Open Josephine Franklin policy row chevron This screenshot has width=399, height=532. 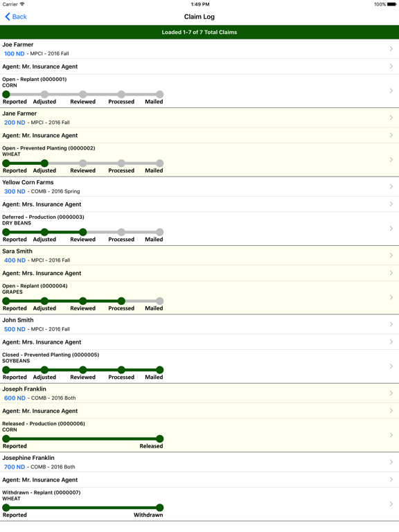pos(391,462)
